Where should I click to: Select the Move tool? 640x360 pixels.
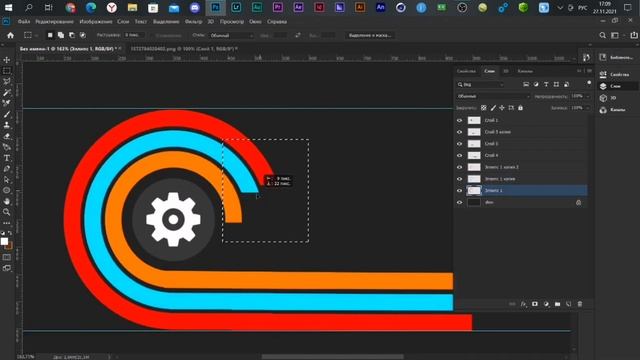(7, 60)
